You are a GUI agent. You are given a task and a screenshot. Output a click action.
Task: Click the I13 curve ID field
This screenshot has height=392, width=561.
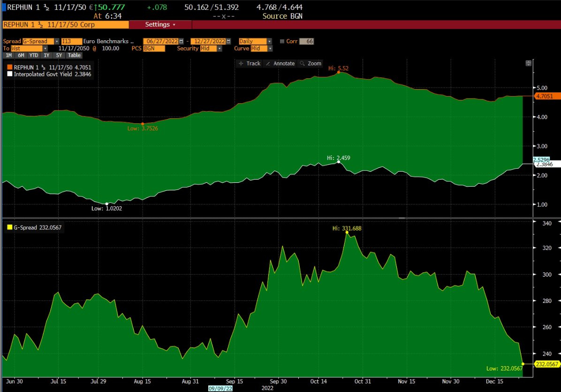click(x=72, y=41)
